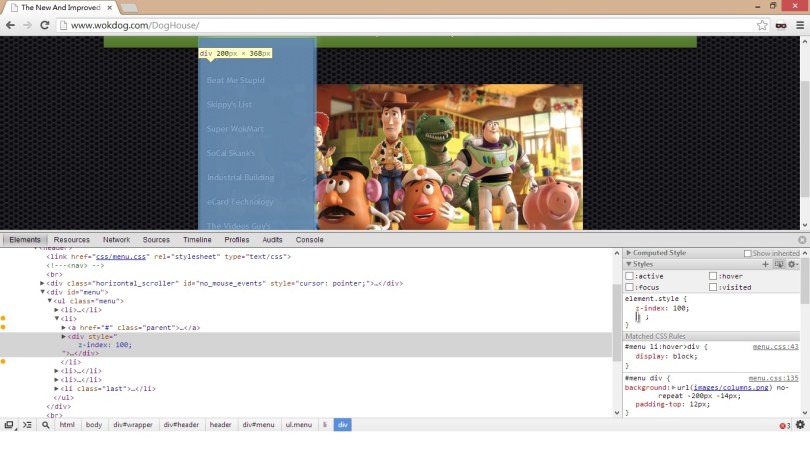Close the DevTools panel

(x=802, y=240)
